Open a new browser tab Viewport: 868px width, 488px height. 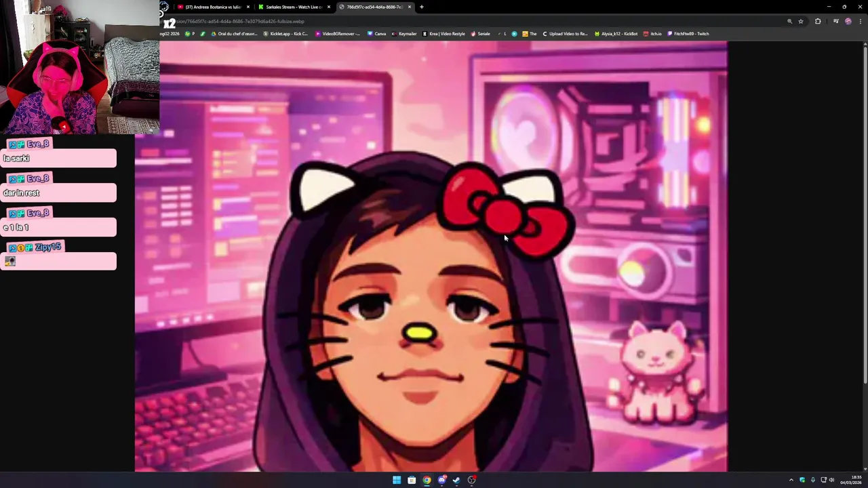coord(422,7)
